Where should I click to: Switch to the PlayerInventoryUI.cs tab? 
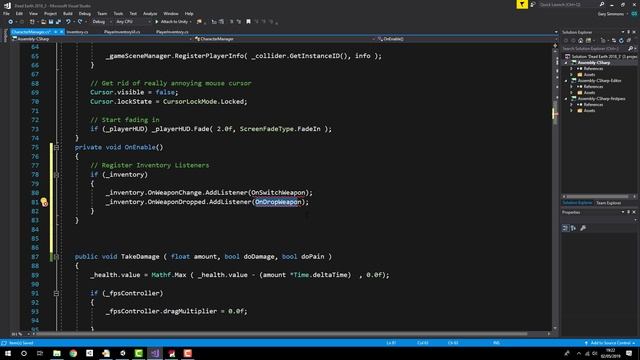(122, 32)
